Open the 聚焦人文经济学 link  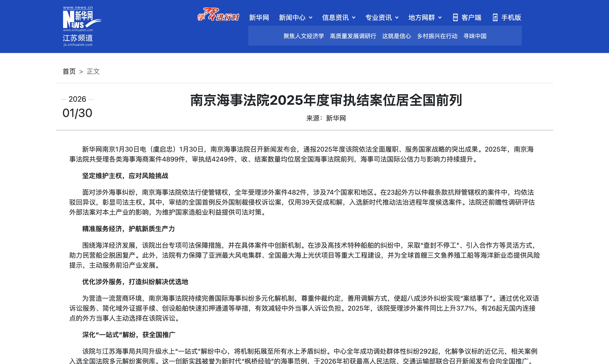(x=304, y=36)
